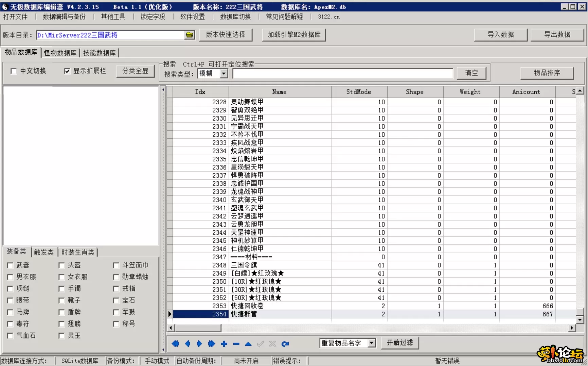Open 搜索类型 模糊 dropdown
This screenshot has height=366, width=588.
coord(224,73)
